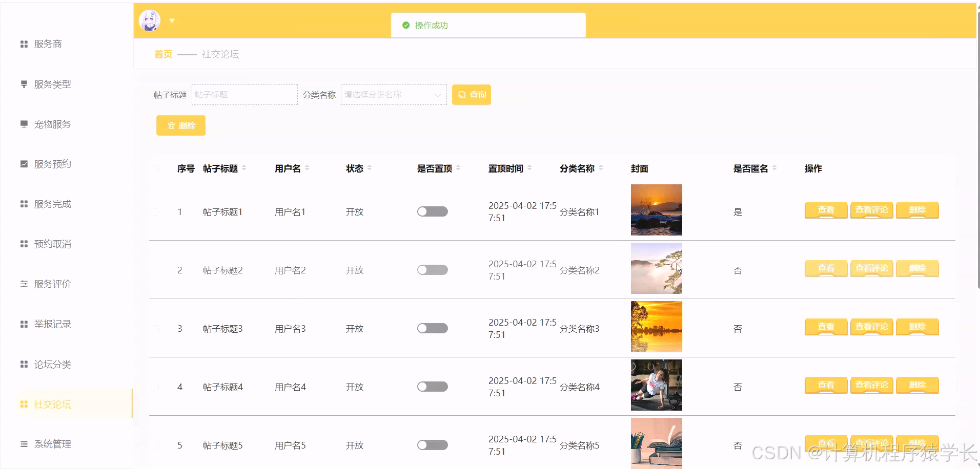
Task: Click 查看 for 帖子标题3
Action: pyautogui.click(x=826, y=327)
